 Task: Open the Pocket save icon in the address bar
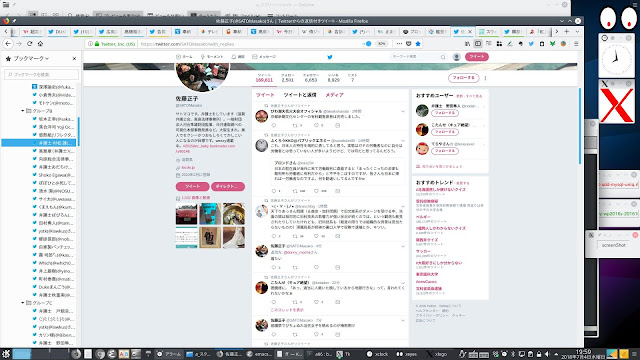click(409, 44)
